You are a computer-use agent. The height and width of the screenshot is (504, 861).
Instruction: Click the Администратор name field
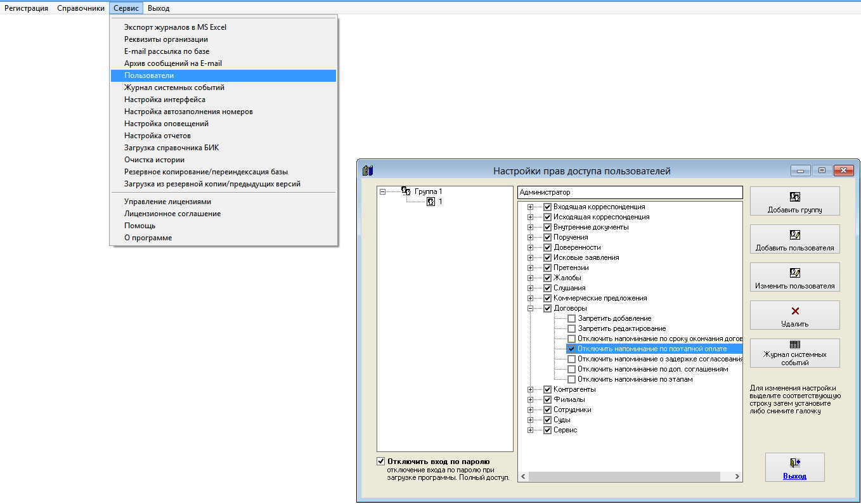[x=630, y=192]
